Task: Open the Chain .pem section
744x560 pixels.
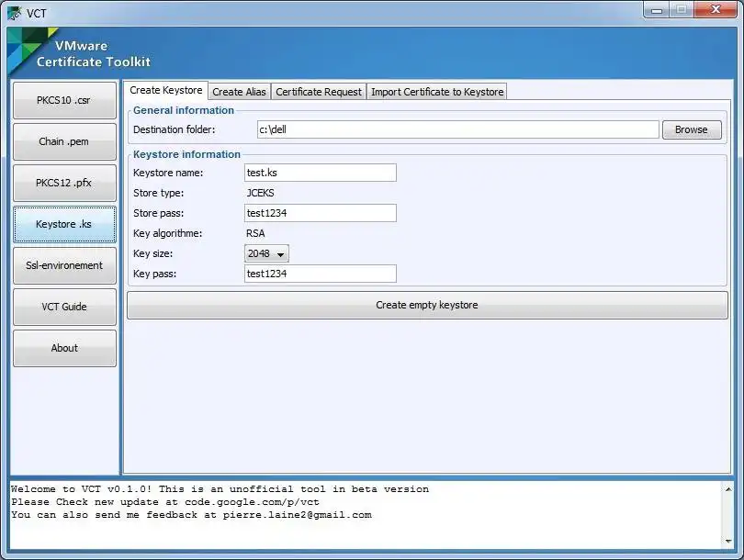Action: [x=64, y=141]
